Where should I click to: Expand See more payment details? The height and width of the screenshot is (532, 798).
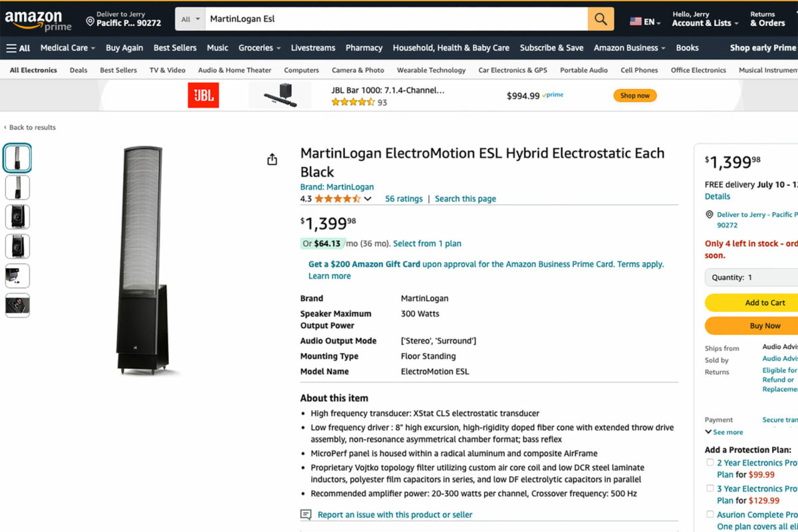point(724,432)
